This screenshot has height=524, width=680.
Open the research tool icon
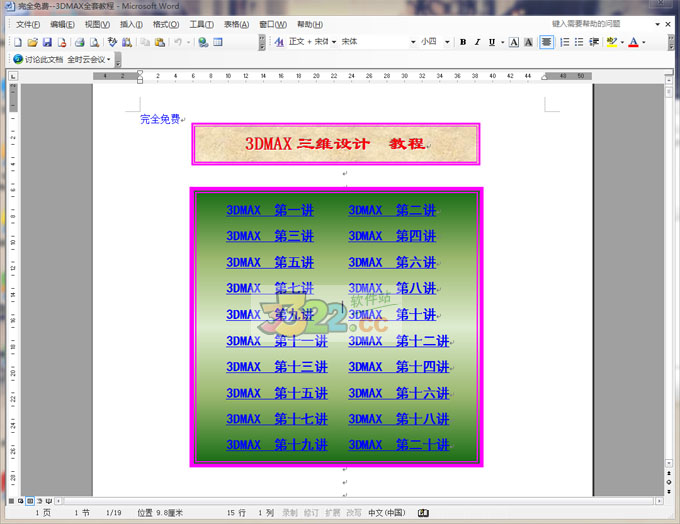click(x=127, y=42)
